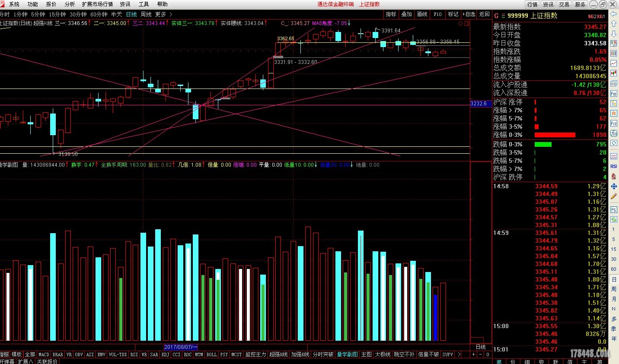This screenshot has height=364, width=619.
Task: Click the RSI indicator sidebar icon
Action: (614, 166)
